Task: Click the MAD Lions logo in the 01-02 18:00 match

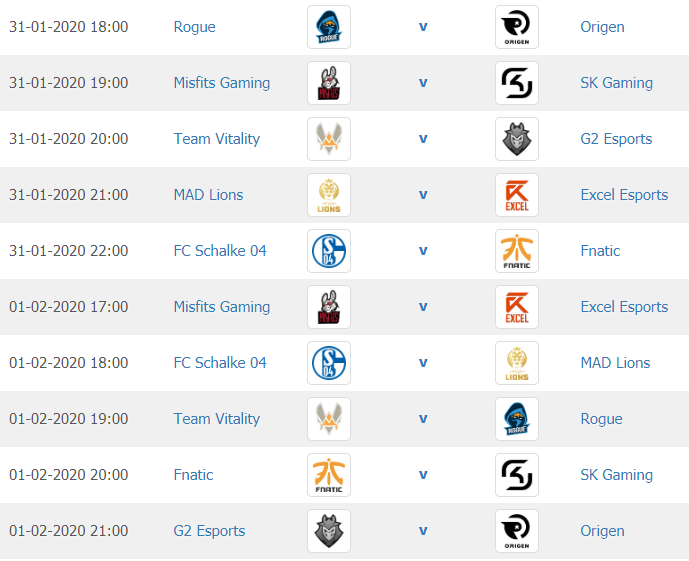Action: click(517, 363)
